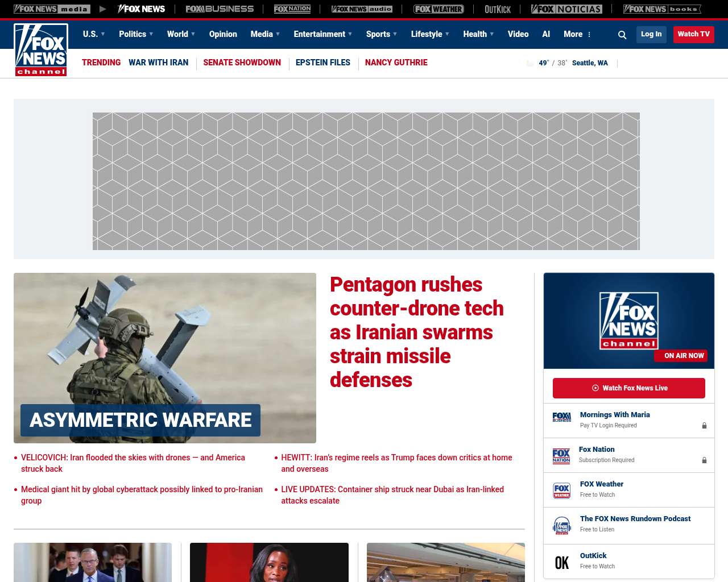Open LIVE UPDATES container ship article

point(392,495)
